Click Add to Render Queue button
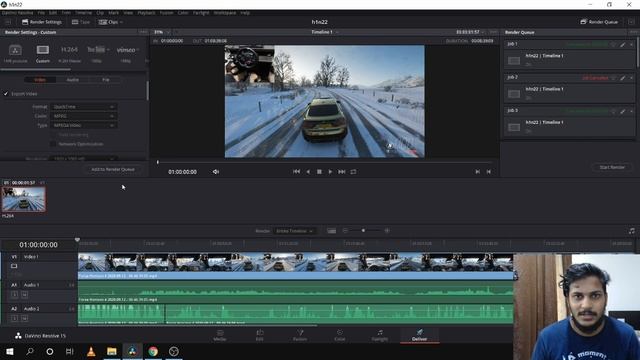Image resolution: width=640 pixels, height=360 pixels. click(113, 169)
